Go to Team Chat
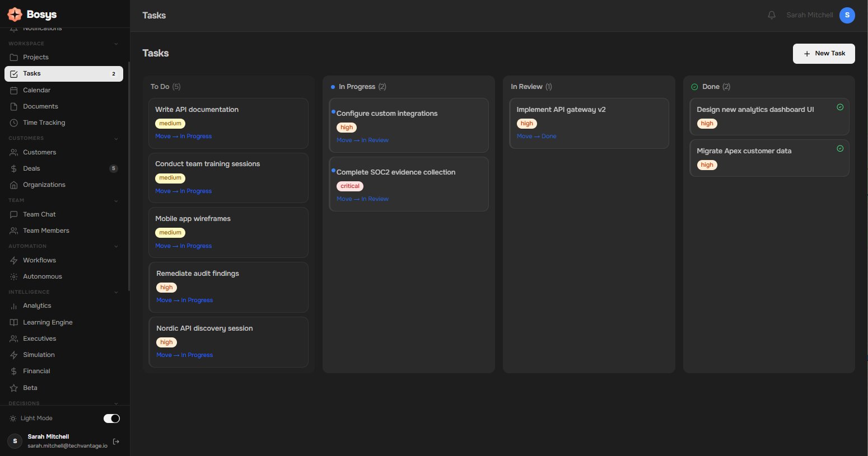Image resolution: width=868 pixels, height=456 pixels. (x=39, y=214)
